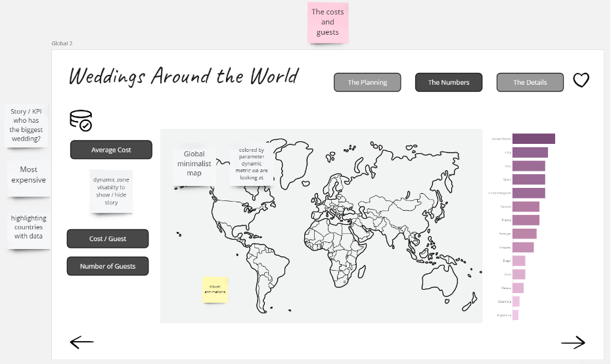Select the Cost / Guest button
Image resolution: width=611 pixels, height=364 pixels.
(x=108, y=239)
